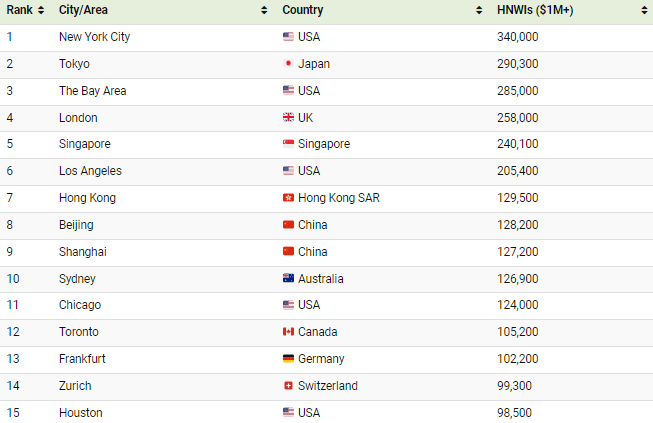The image size is (653, 423).
Task: Click the Japan flag icon
Action: click(288, 64)
